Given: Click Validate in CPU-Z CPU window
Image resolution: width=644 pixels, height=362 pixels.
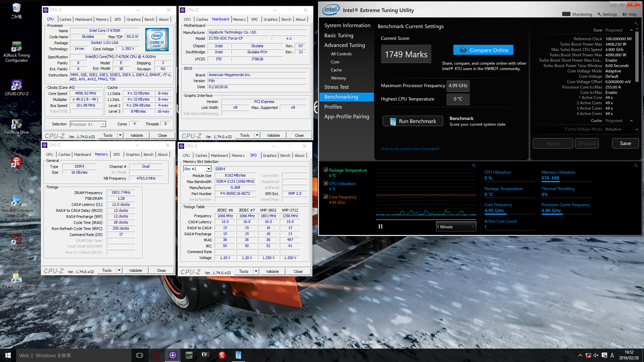Looking at the screenshot, I should click(x=137, y=135).
